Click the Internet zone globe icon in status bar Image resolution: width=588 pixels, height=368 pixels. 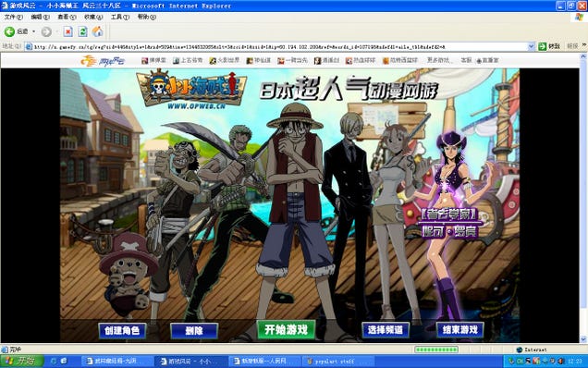(520, 350)
